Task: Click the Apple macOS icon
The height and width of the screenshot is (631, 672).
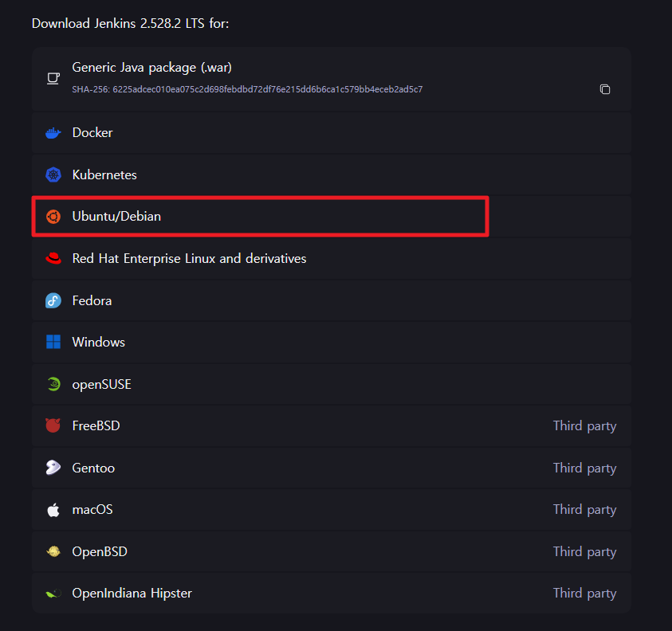Action: (x=53, y=510)
